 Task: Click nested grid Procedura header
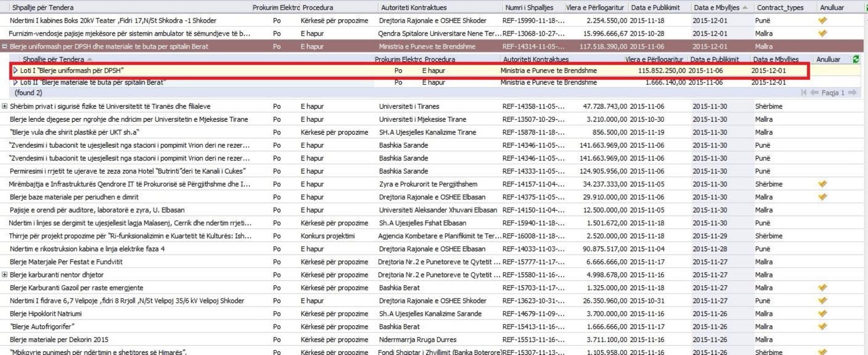pos(440,59)
